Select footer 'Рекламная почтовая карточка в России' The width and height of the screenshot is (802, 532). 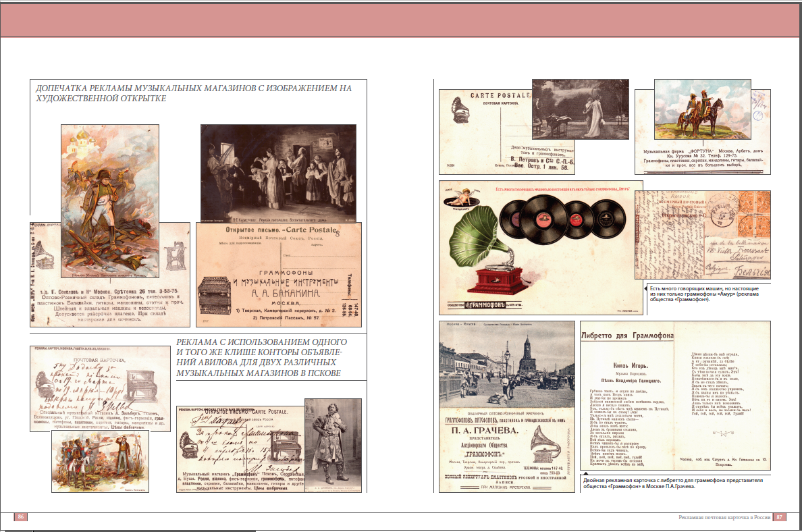(x=724, y=517)
